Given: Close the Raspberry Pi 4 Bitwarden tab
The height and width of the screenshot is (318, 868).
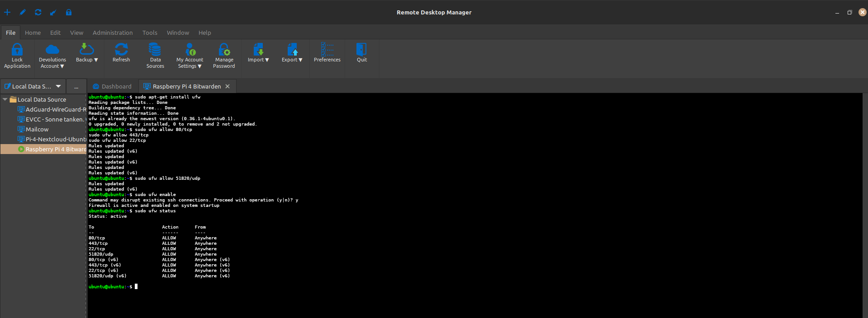Looking at the screenshot, I should tap(228, 86).
